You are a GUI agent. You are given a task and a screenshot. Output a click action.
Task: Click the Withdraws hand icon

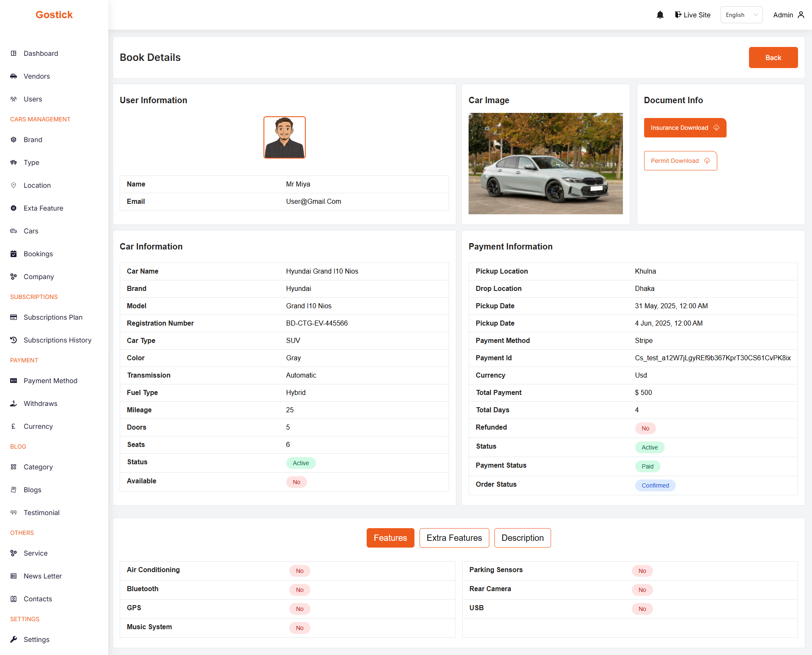(14, 403)
